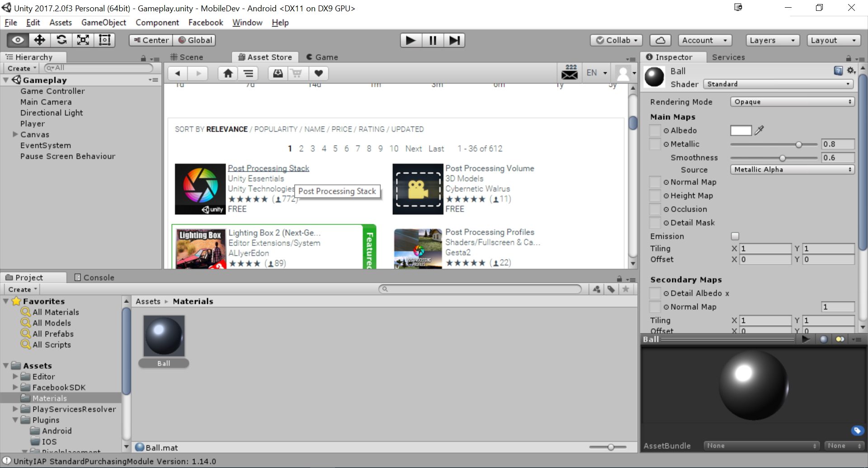Image resolution: width=868 pixels, height=468 pixels.
Task: Open Asset Store messages envelope
Action: coord(570,72)
